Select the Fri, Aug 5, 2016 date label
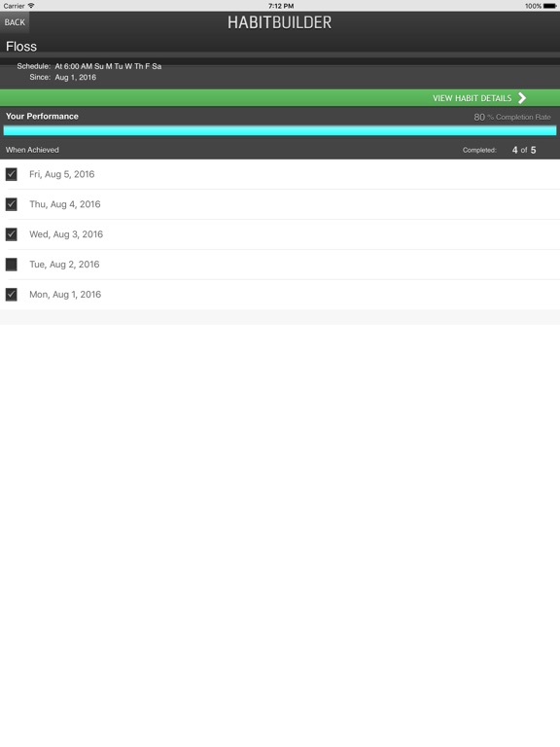This screenshot has width=560, height=747. tap(62, 174)
